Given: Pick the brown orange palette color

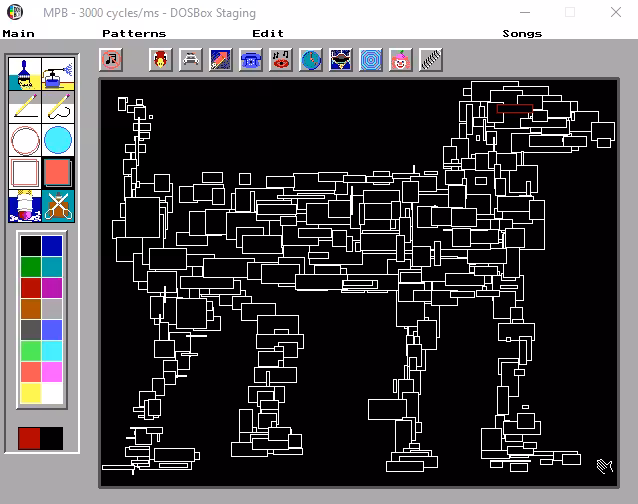Looking at the screenshot, I should click(x=31, y=309).
